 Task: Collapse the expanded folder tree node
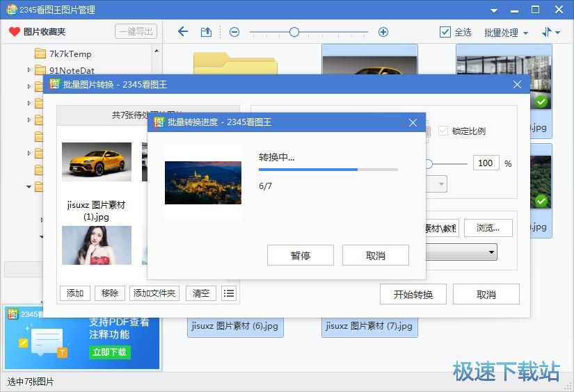point(29,186)
